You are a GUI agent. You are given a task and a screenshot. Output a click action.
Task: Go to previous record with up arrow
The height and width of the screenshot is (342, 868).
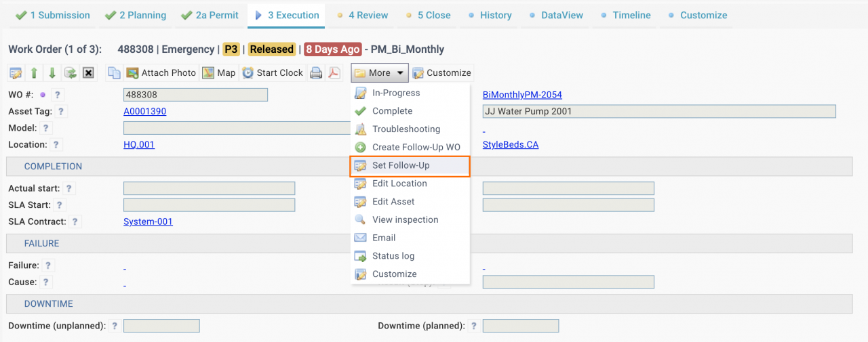click(x=34, y=73)
